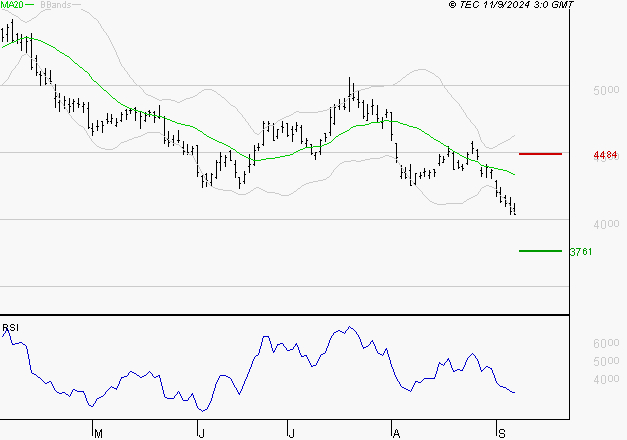
Task: Click the red resistance line marker
Action: [x=540, y=154]
